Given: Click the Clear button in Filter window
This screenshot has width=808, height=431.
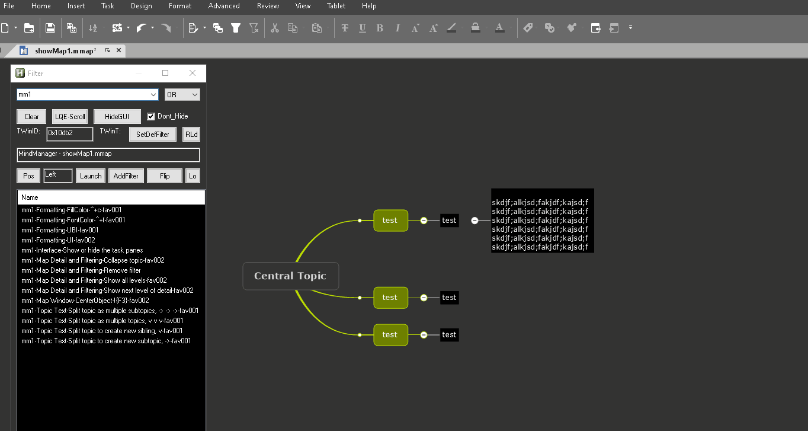Looking at the screenshot, I should 31,117.
